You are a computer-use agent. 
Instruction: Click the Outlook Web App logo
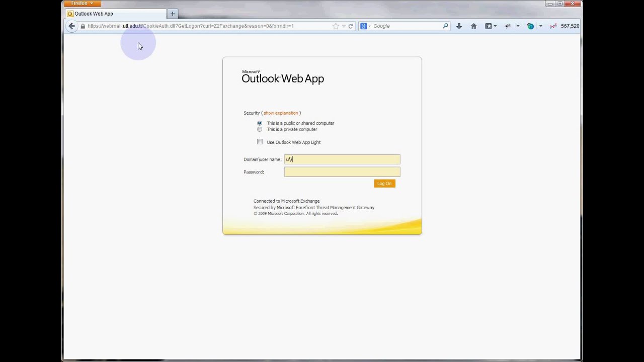[x=283, y=77]
